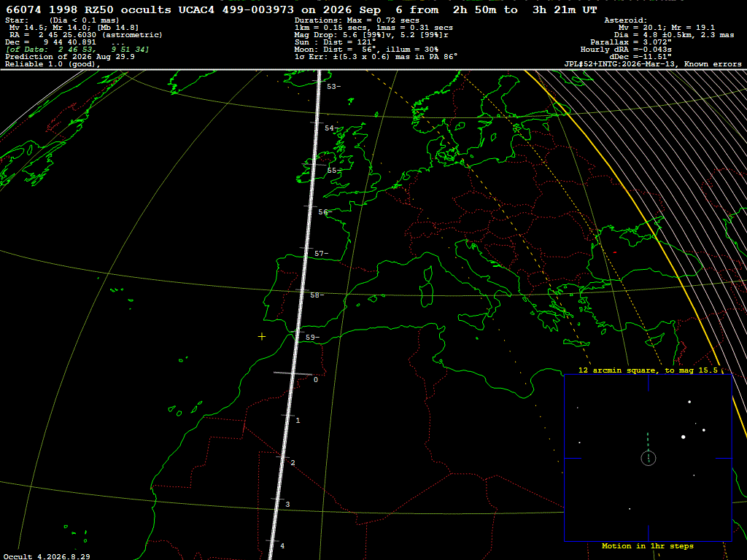Select the brightest star in the finder chart
This screenshot has width=747, height=560.
[x=683, y=437]
